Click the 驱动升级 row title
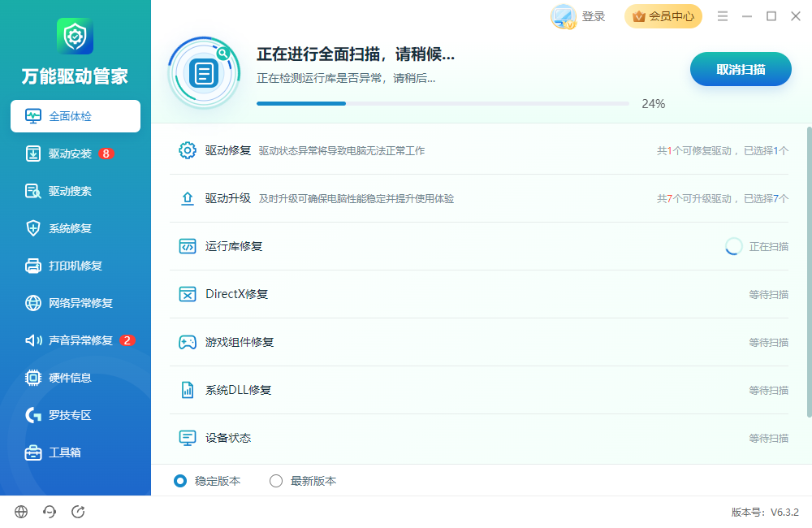The image size is (812, 528). click(228, 198)
